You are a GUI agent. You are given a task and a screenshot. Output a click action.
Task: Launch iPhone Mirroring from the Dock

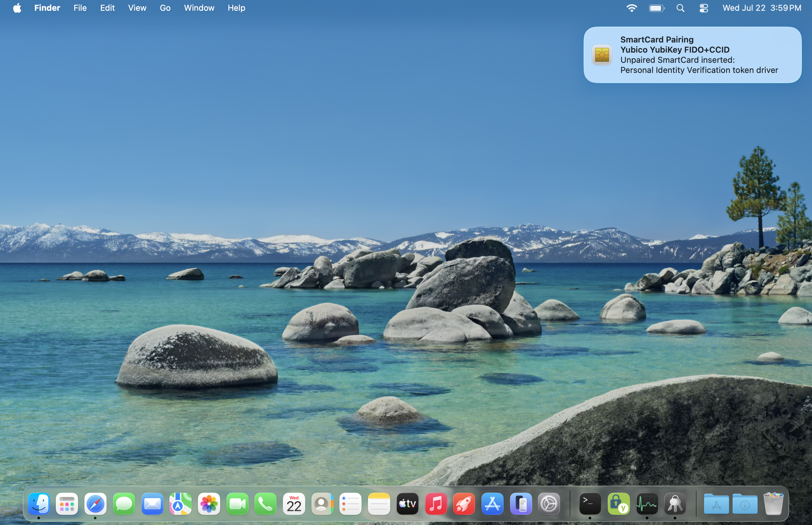coord(521,503)
